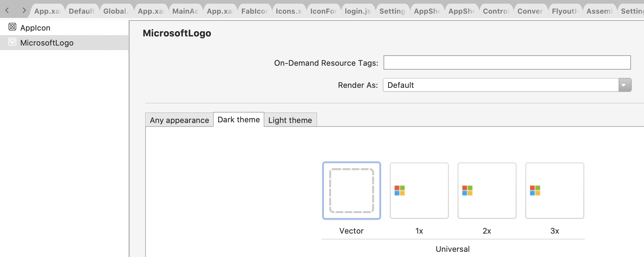Screen dimensions: 644x257
Task: Open the login.js document tab
Action: click(357, 11)
